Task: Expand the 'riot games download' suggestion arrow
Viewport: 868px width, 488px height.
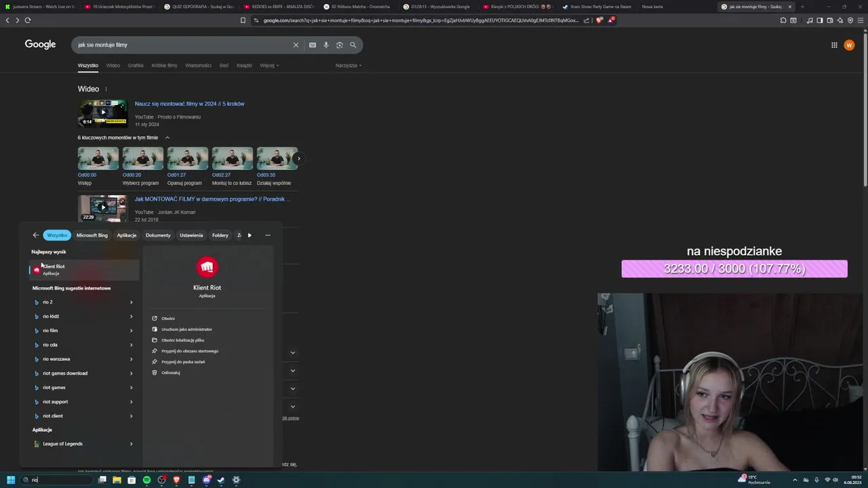Action: point(131,373)
